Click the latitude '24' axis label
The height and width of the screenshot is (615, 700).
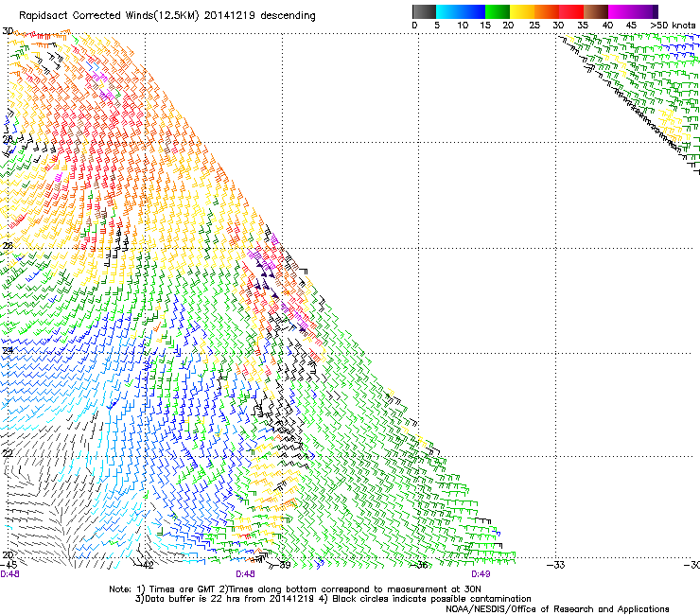pyautogui.click(x=8, y=351)
